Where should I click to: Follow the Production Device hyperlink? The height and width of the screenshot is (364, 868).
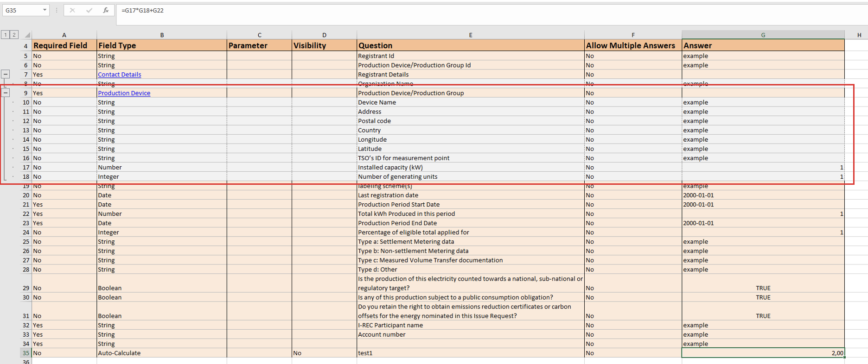pos(124,93)
